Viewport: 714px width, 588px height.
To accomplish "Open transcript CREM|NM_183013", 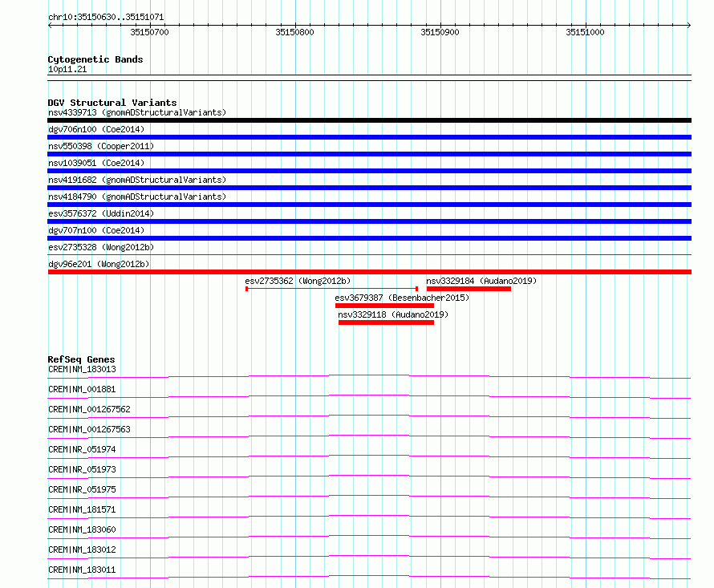I will [82, 369].
